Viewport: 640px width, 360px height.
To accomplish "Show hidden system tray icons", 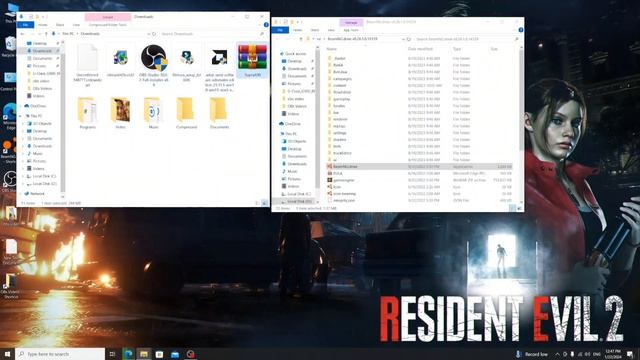I will (x=558, y=354).
